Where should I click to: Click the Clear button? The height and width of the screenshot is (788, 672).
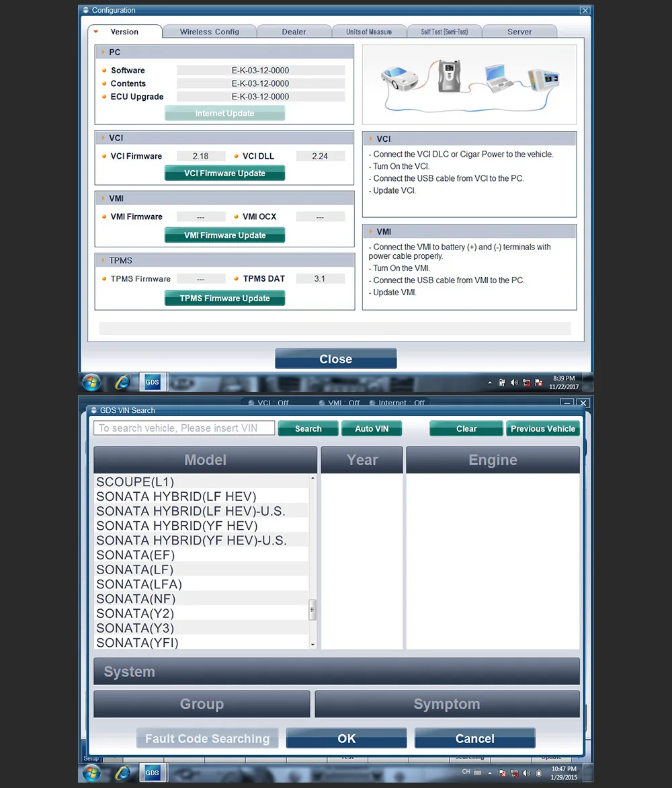(466, 429)
